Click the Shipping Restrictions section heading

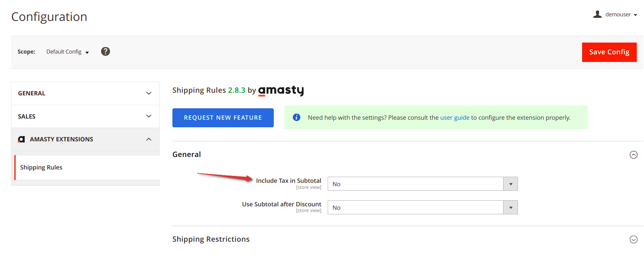[211, 239]
